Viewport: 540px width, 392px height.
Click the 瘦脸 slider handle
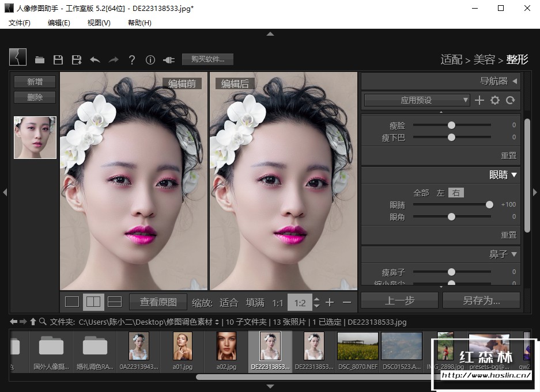(x=451, y=125)
